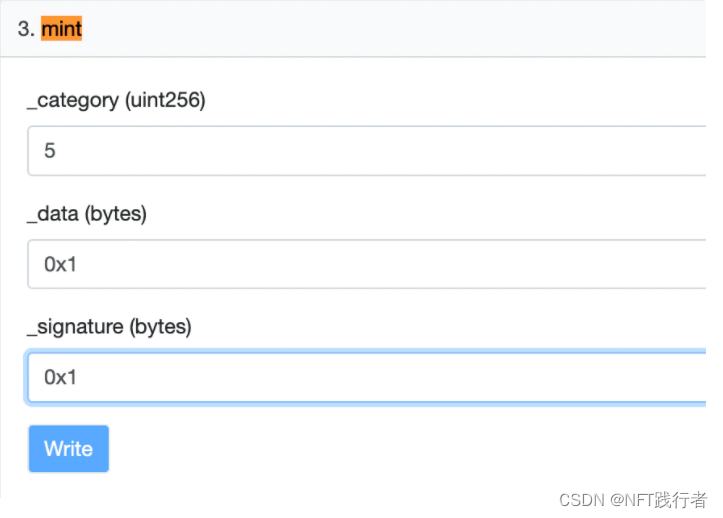
Task: Select the _signature bytes input field
Action: coord(366,377)
